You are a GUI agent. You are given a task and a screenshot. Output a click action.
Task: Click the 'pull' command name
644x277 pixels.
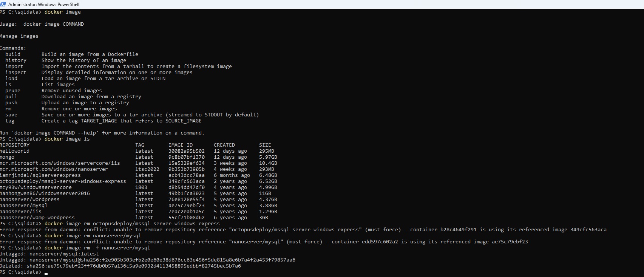[11, 97]
